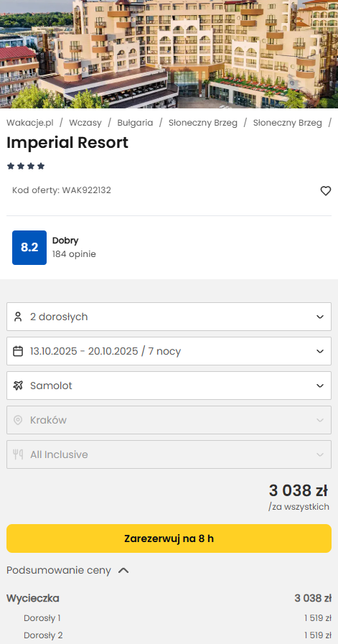The width and height of the screenshot is (338, 644).
Task: Click the cutlery icon beside All Inclusive
Action: point(18,454)
